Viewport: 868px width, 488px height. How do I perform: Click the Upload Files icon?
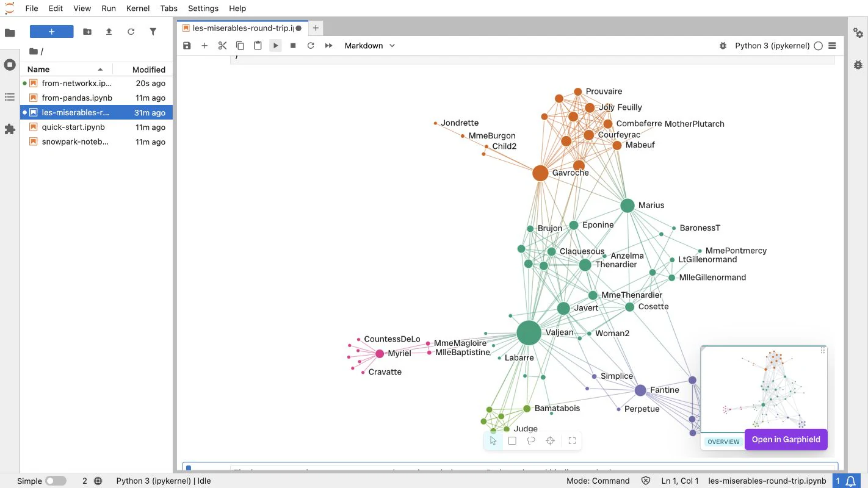109,32
